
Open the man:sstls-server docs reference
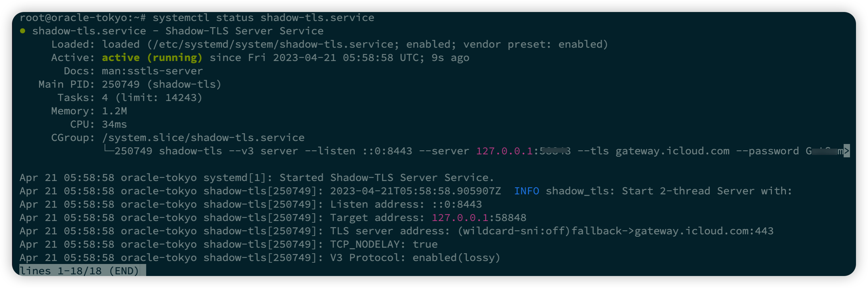152,71
